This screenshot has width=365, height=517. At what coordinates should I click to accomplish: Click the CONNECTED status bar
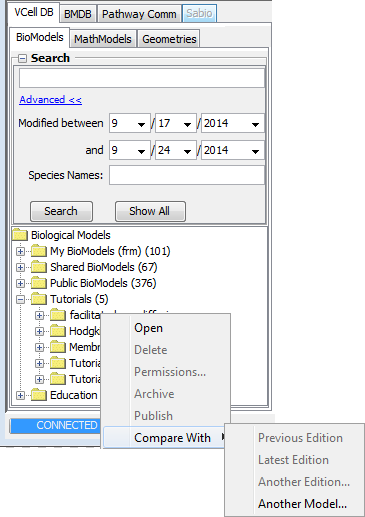[x=55, y=426]
